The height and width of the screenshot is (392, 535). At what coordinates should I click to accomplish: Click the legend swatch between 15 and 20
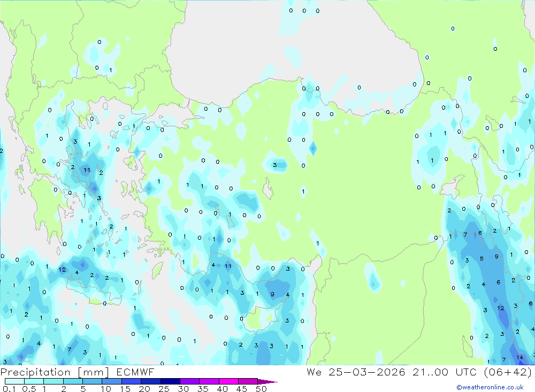[132, 381]
